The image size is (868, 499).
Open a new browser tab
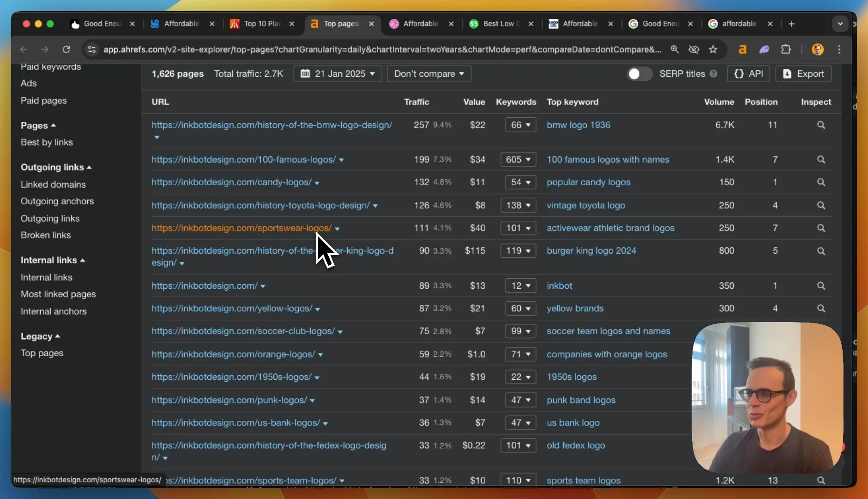click(x=791, y=24)
